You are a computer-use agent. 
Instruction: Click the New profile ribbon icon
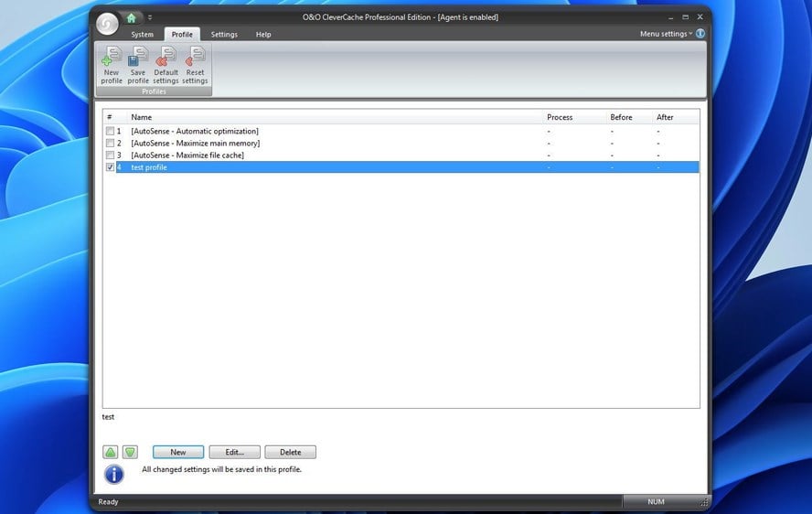pos(112,65)
